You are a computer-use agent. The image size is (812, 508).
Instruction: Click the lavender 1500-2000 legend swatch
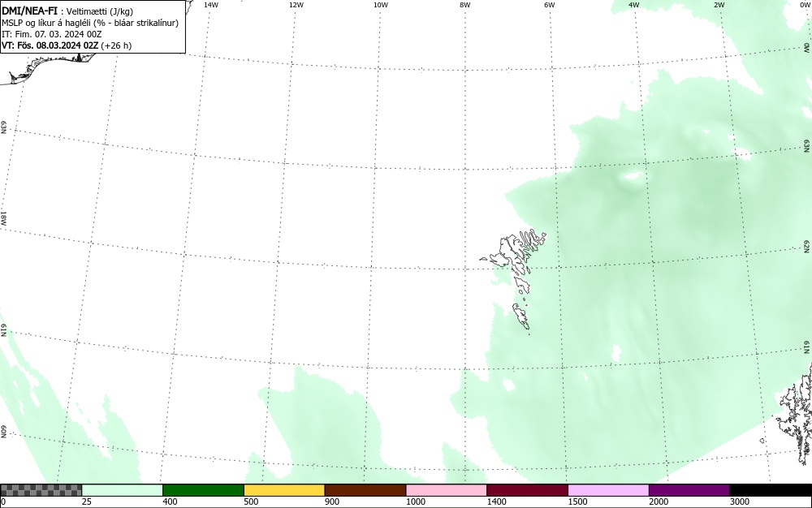pyautogui.click(x=608, y=490)
